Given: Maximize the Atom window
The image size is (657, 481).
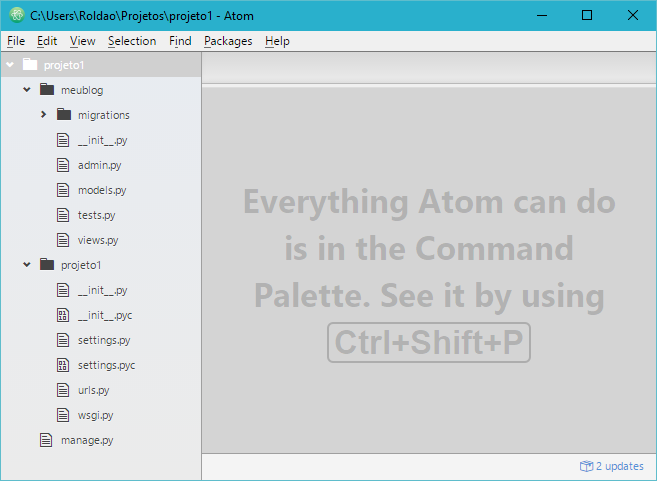Looking at the screenshot, I should pyautogui.click(x=587, y=16).
